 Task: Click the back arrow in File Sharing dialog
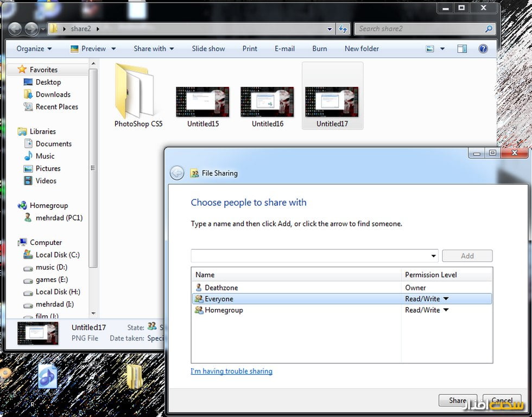pos(177,173)
